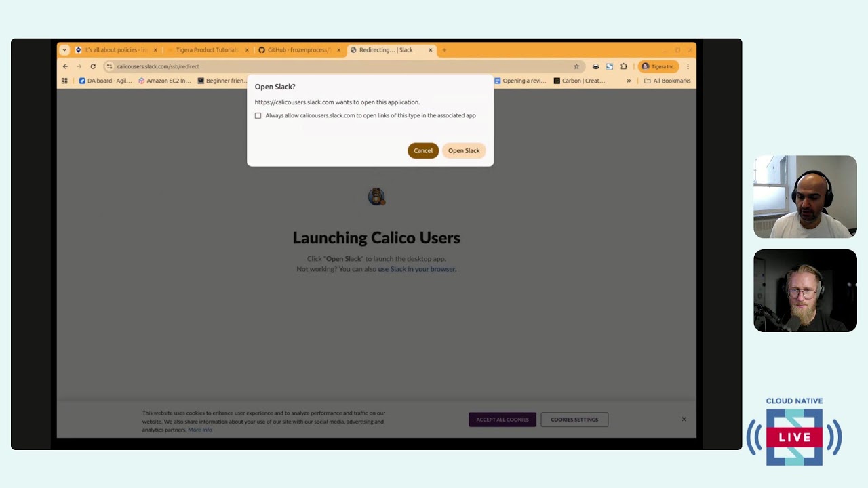This screenshot has height=488, width=868.
Task: Check Always allow calicousers.slack.com checkbox
Action: click(x=258, y=115)
